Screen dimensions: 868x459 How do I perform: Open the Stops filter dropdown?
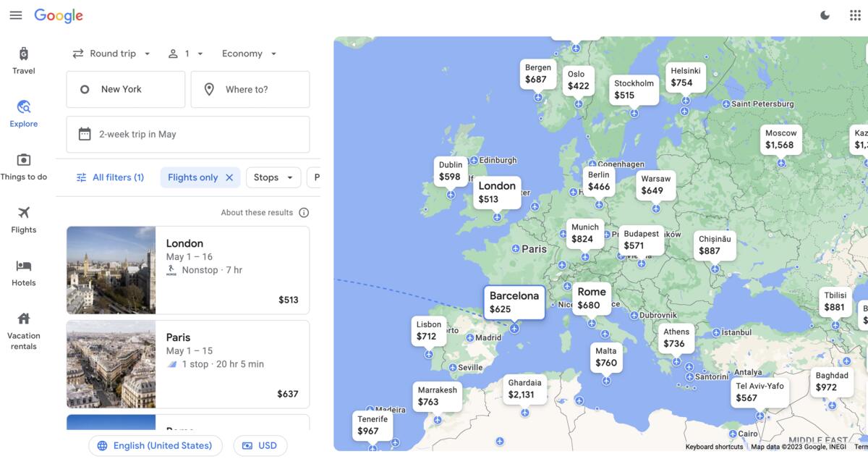[273, 177]
